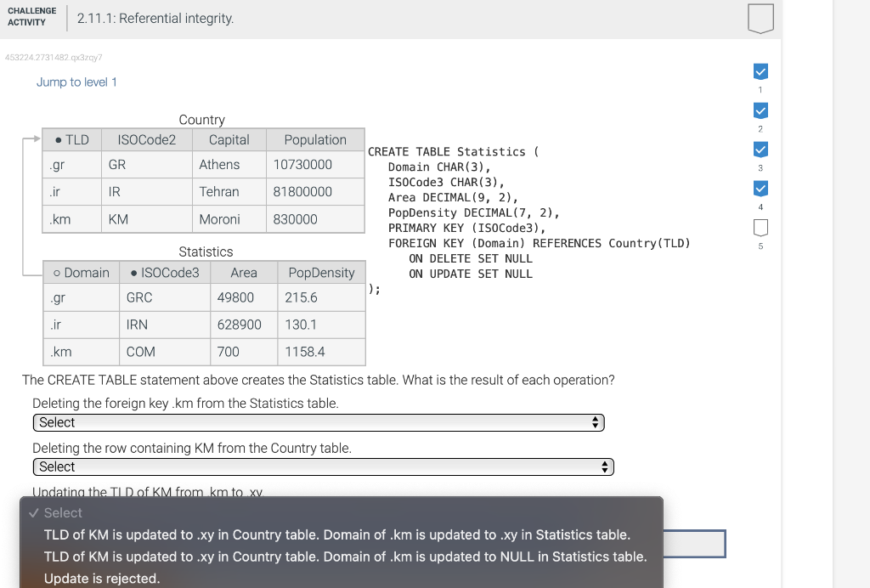Viewport: 870px width, 588px height.
Task: Click the 215.6 density cell
Action: pos(321,297)
